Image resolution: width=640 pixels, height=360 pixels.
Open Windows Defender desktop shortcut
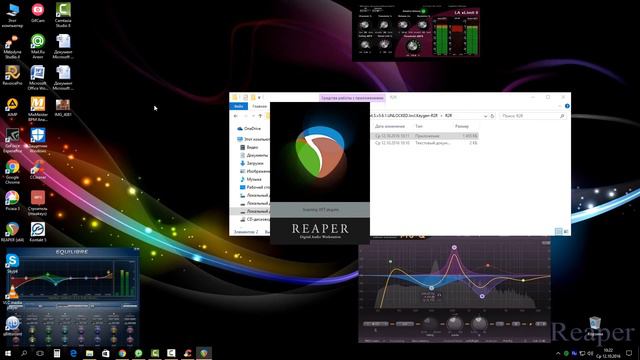pos(38,141)
